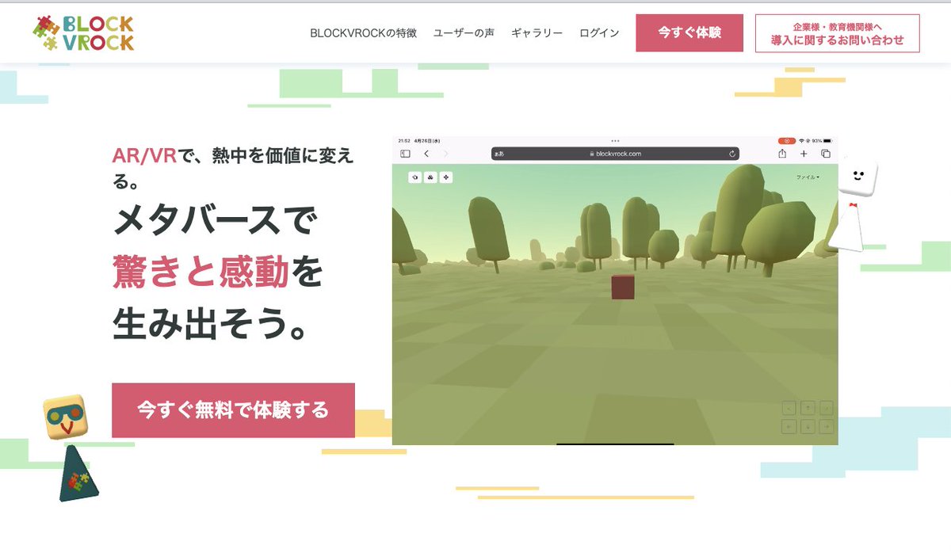Click the 今すぐ体験 button in header
951x560 pixels.
coord(689,32)
